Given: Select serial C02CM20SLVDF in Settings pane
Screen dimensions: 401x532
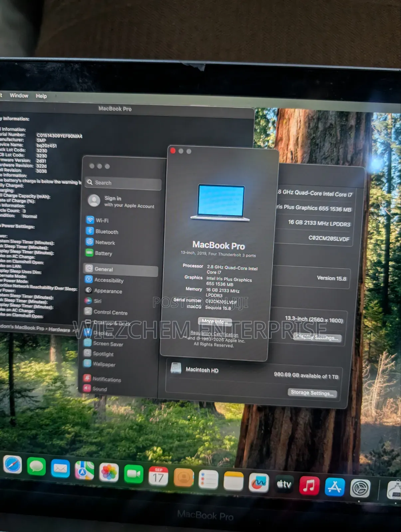Looking at the screenshot, I should click(329, 238).
